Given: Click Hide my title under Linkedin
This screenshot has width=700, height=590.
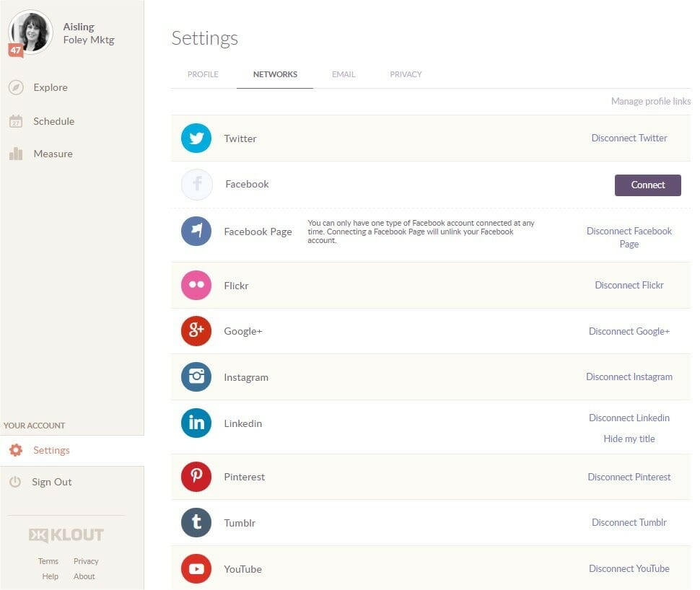Looking at the screenshot, I should (629, 439).
